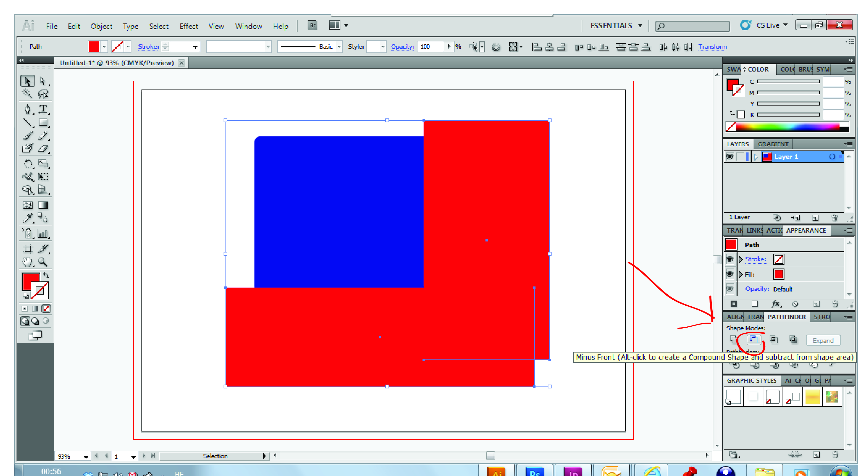The width and height of the screenshot is (868, 476).
Task: Select the Zoom tool
Action: click(x=43, y=262)
